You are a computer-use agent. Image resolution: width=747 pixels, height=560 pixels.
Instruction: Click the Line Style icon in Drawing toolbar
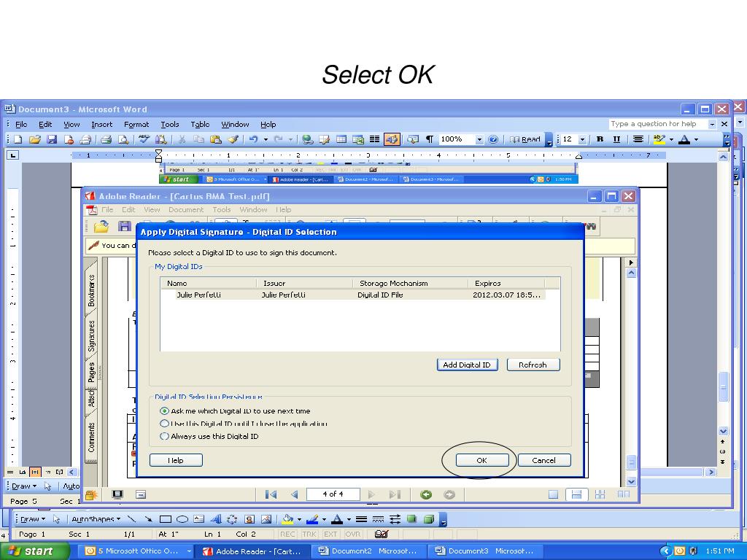coord(362,519)
